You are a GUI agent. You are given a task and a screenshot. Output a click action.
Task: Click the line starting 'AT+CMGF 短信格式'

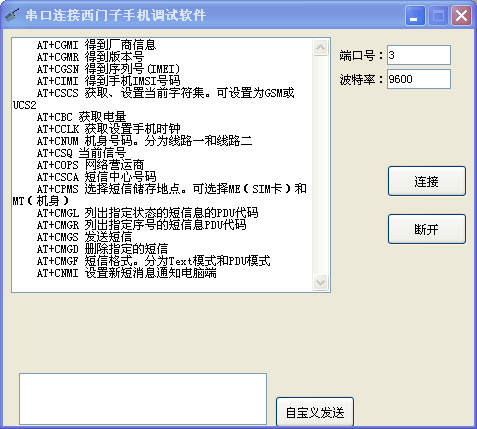[x=153, y=261]
